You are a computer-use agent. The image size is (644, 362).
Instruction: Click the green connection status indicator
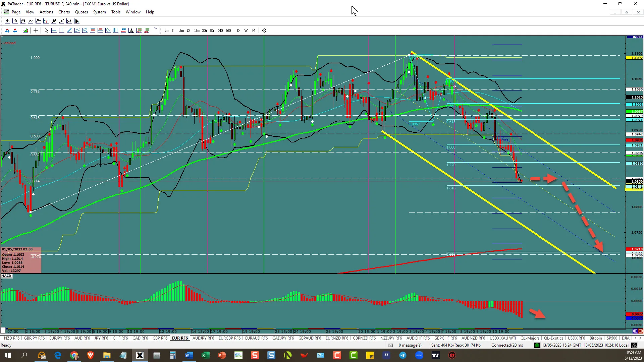coord(537,345)
